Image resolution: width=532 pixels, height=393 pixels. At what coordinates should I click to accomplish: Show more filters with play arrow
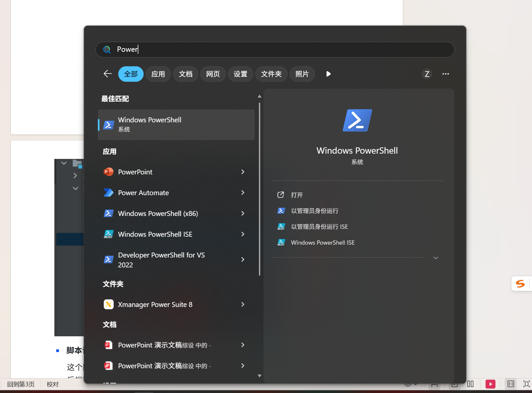pyautogui.click(x=328, y=74)
